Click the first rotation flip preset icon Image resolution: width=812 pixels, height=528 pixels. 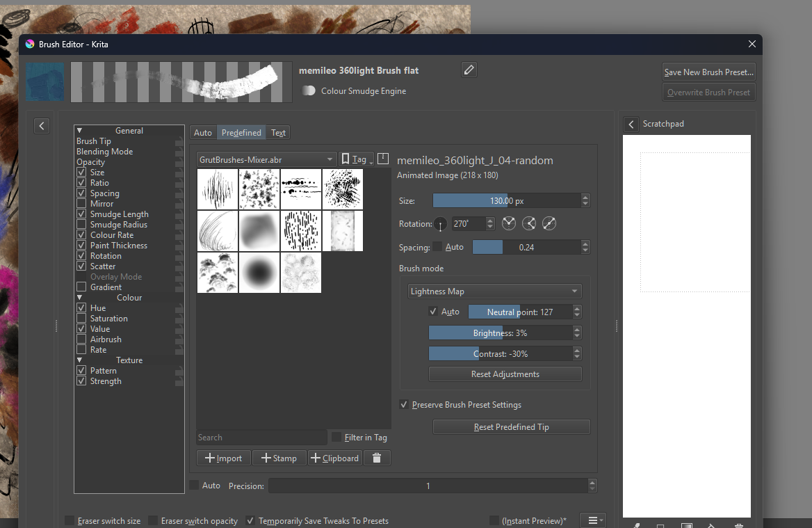pyautogui.click(x=509, y=224)
